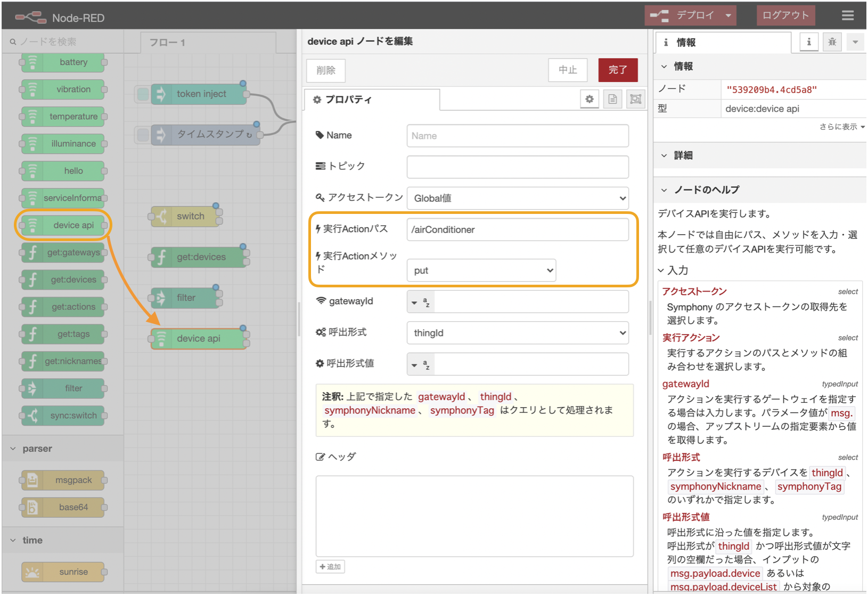Open the sidebar tab list dropdown
The width and height of the screenshot is (868, 596).
[x=855, y=42]
